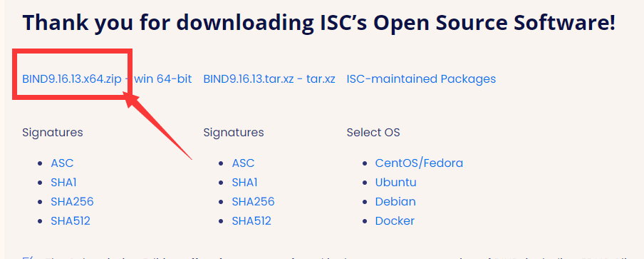Open SHA512 signature for the tar.xz
644x259 pixels.
coord(251,220)
